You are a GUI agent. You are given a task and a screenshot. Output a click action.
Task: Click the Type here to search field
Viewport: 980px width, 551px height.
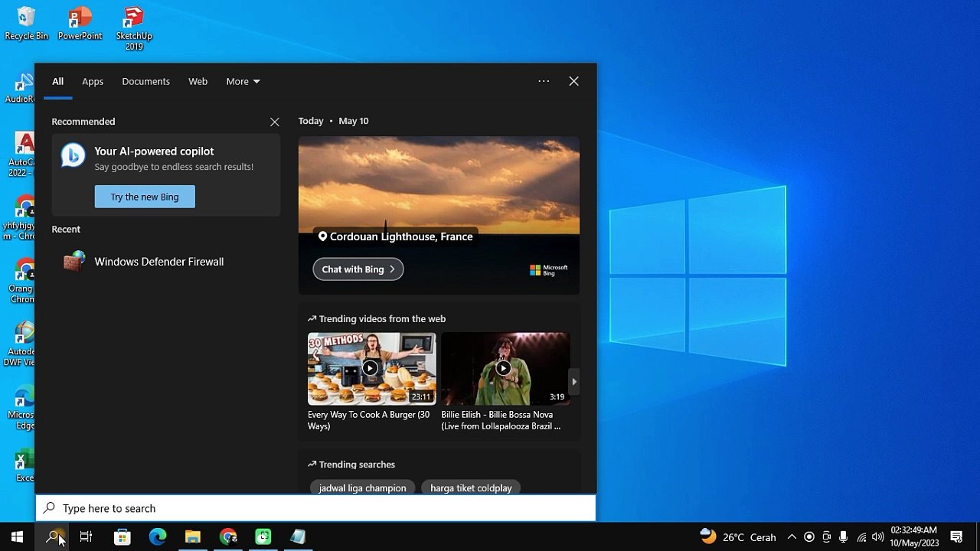tap(315, 508)
